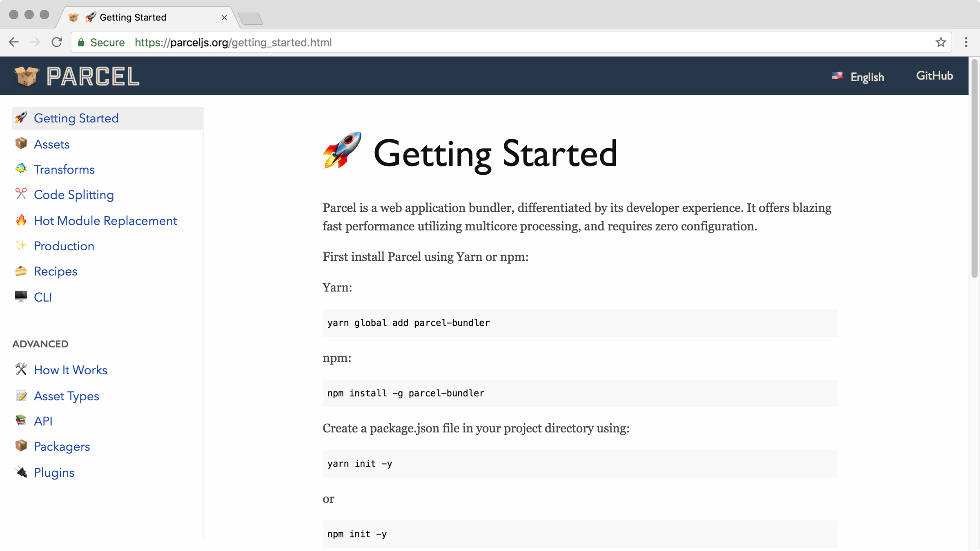This screenshot has height=551, width=980.
Task: Open a new browser tab
Action: tap(250, 18)
